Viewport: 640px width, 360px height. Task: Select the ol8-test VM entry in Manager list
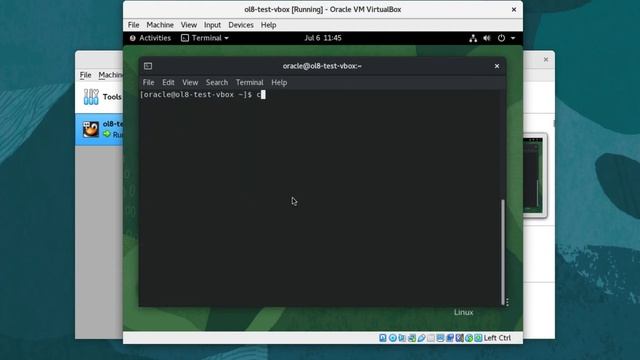(x=99, y=129)
